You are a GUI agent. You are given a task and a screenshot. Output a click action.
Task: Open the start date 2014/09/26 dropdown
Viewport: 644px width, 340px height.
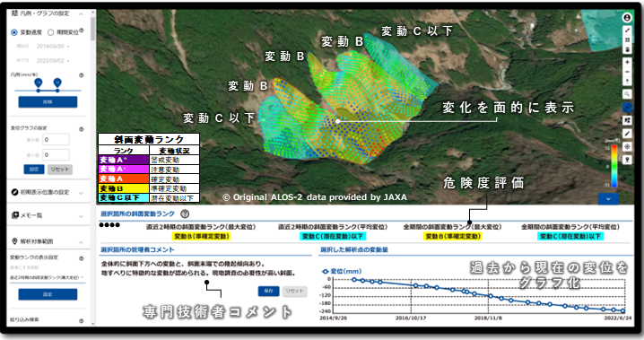[53, 47]
